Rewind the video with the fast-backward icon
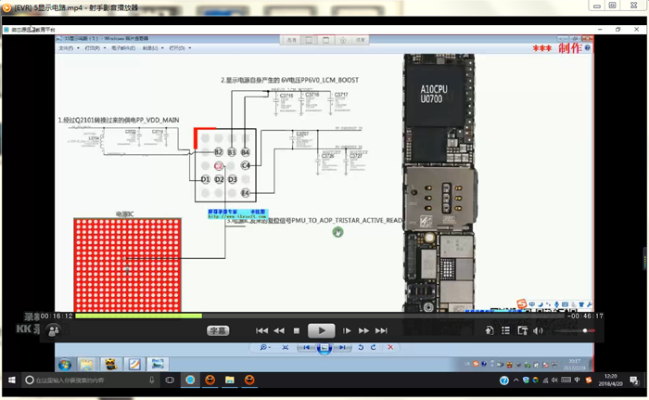 [x=279, y=330]
